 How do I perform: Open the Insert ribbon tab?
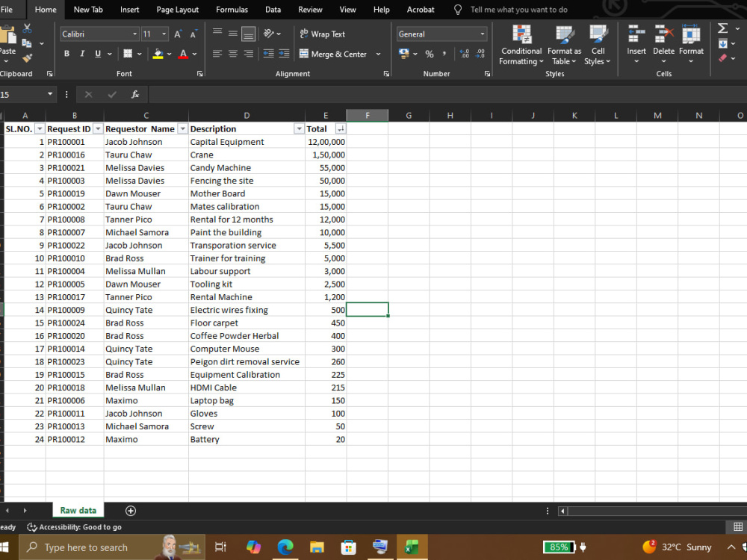[129, 10]
